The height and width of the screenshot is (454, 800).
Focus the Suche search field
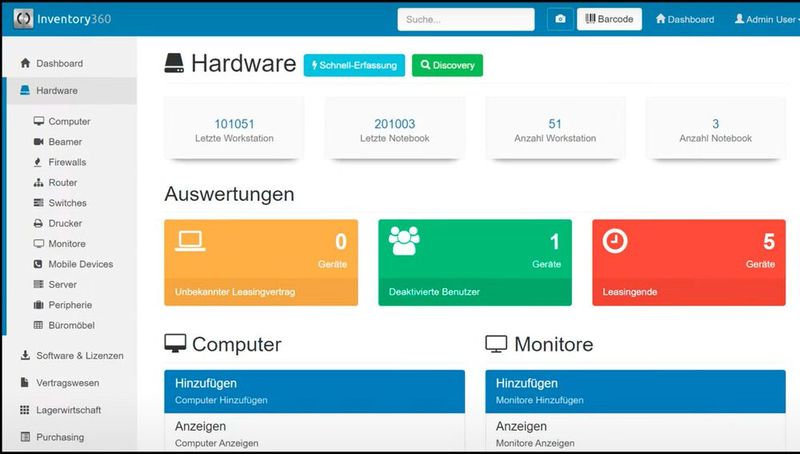pos(466,19)
